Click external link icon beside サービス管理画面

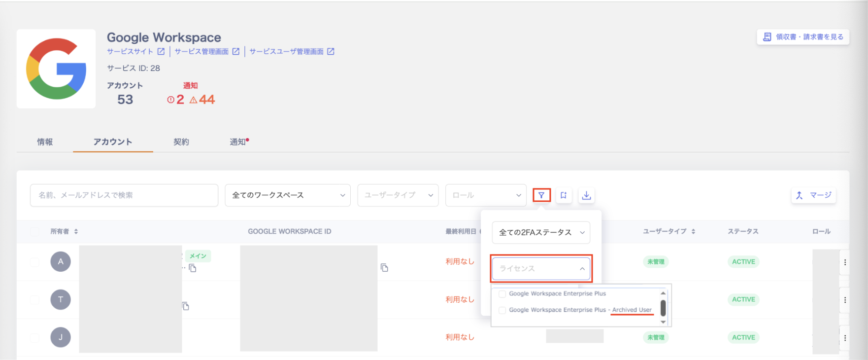tap(236, 51)
